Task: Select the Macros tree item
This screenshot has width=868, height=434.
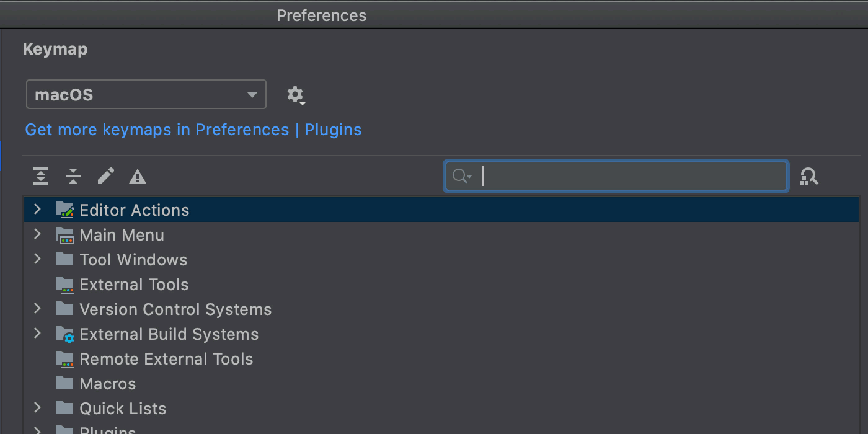Action: coord(107,384)
